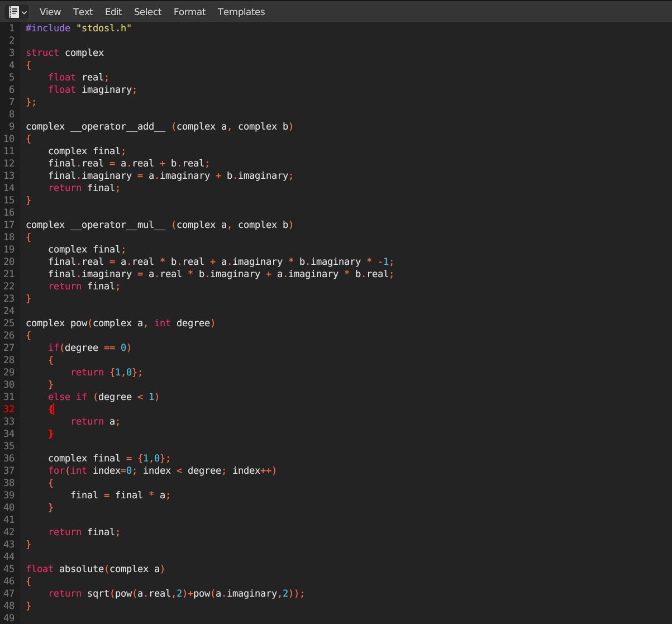Place cursor on the else if keyword
The height and width of the screenshot is (624, 672).
(67, 397)
